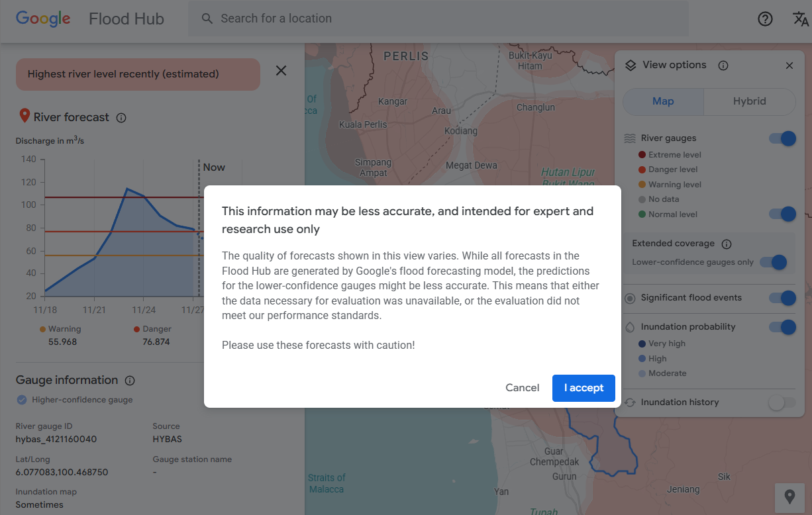This screenshot has height=515, width=812.
Task: Click the View options info icon
Action: coord(723,66)
